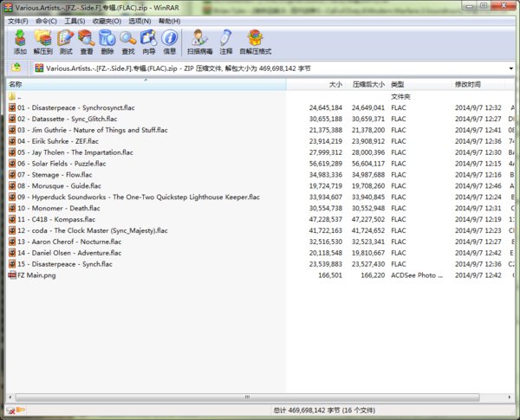Select '15 - Disasterpeace - Synch.flac'
Viewport: 520px width, 420px height.
pyautogui.click(x=65, y=264)
